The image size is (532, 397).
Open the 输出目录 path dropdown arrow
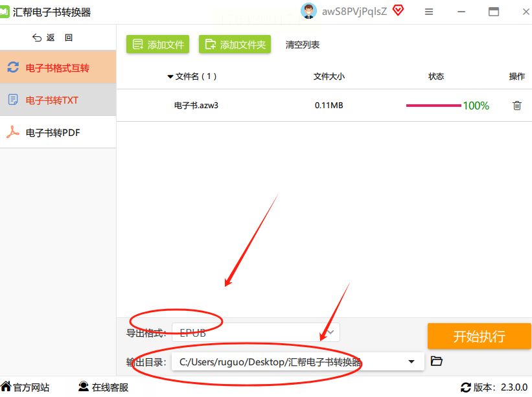pyautogui.click(x=411, y=362)
